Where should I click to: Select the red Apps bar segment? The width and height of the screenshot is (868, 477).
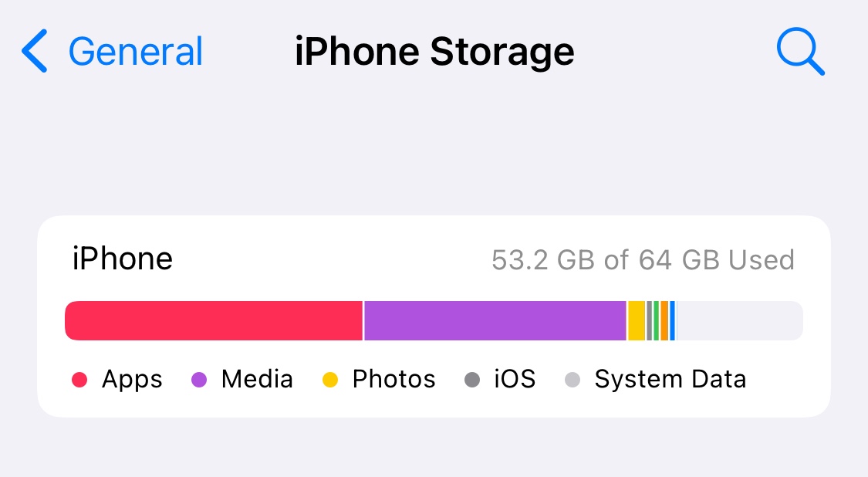[214, 321]
